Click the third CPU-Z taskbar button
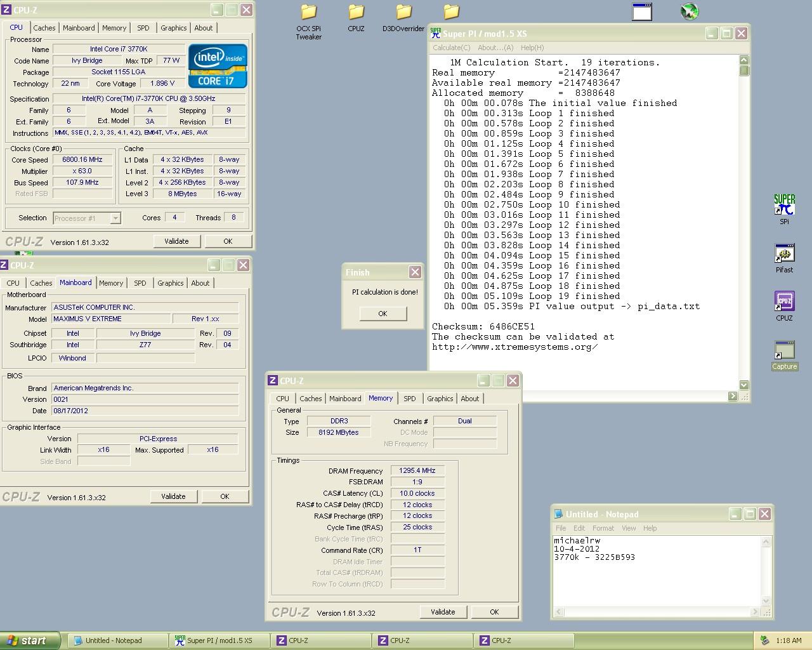812x650 pixels. 523,640
